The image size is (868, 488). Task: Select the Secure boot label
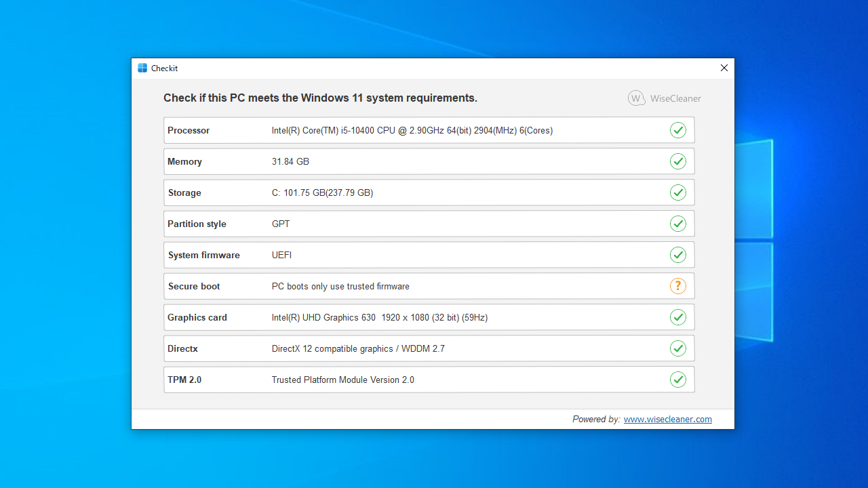194,286
